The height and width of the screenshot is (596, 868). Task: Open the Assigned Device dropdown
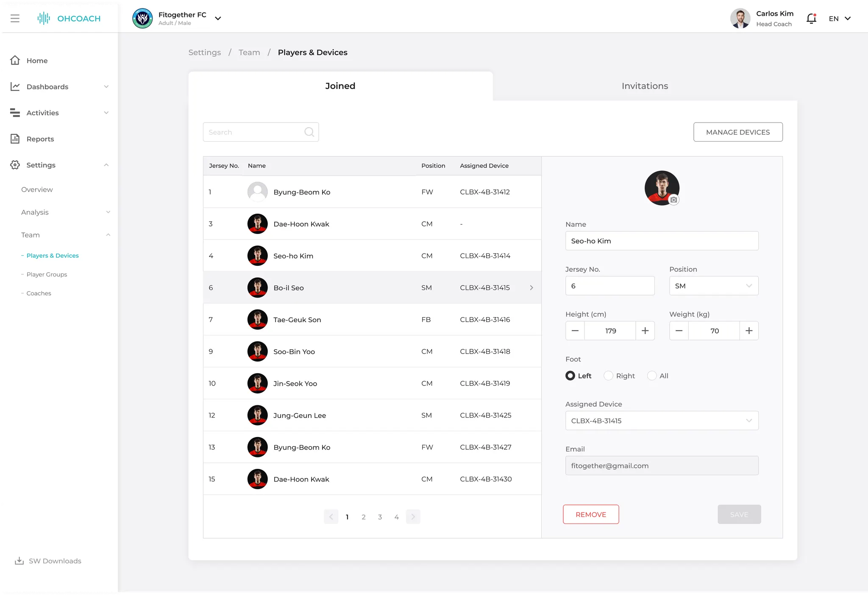(x=662, y=421)
